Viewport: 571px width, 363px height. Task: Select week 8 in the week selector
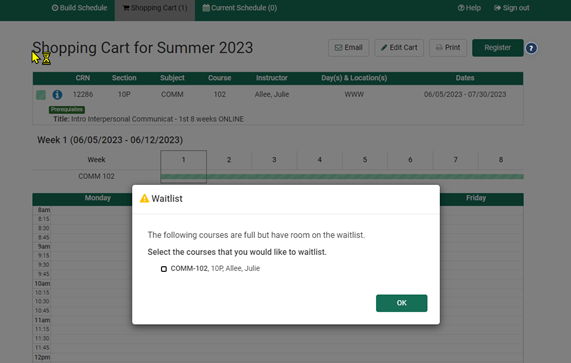point(501,160)
